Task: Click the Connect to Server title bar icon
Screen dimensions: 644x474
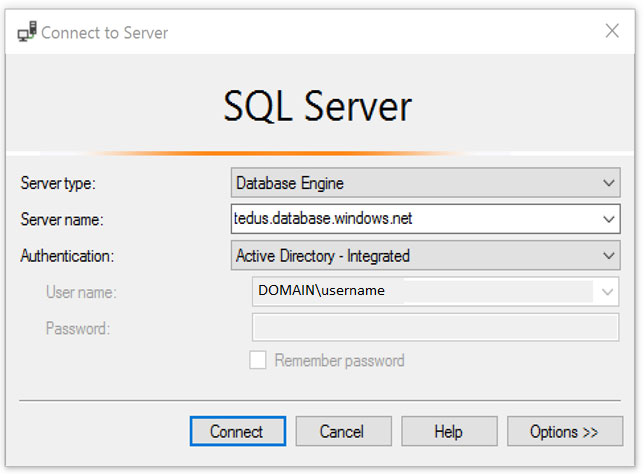Action: (27, 33)
